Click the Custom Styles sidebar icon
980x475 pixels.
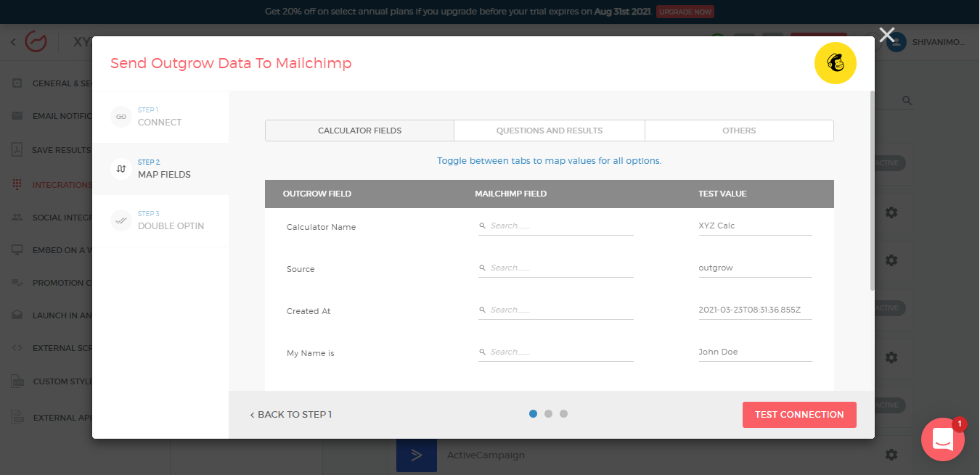17,381
